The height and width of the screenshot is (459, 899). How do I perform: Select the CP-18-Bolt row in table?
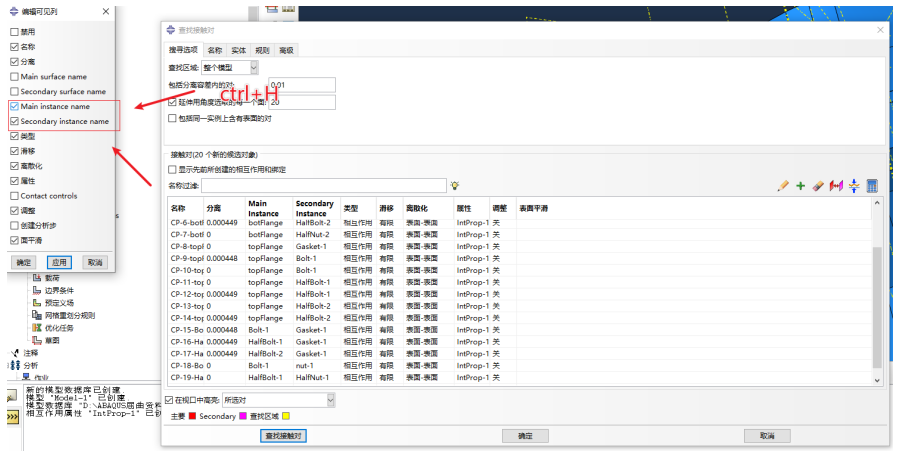[519, 366]
